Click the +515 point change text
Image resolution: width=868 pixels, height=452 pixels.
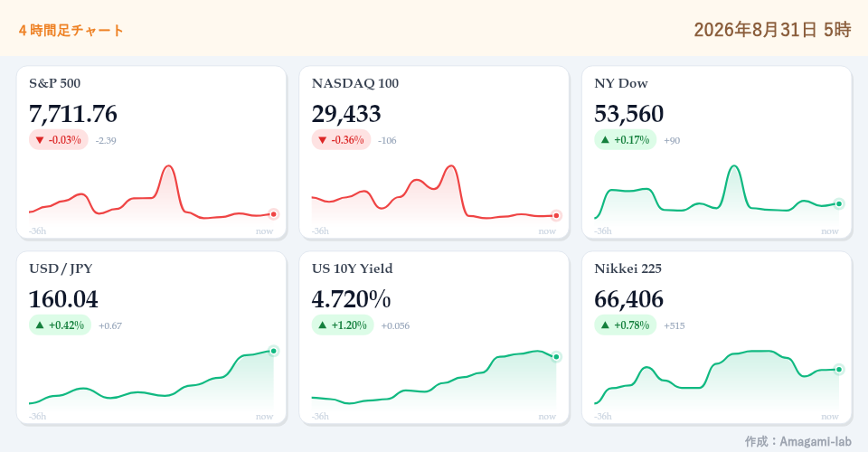point(675,325)
